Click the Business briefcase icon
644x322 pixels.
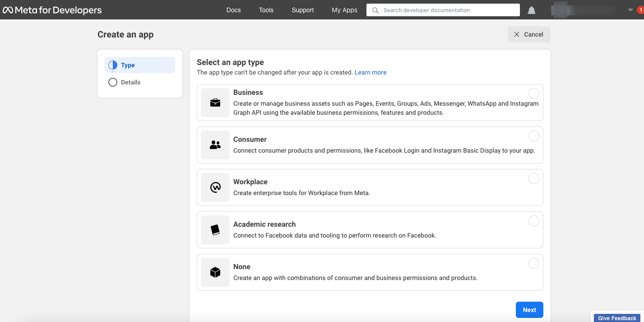[215, 103]
